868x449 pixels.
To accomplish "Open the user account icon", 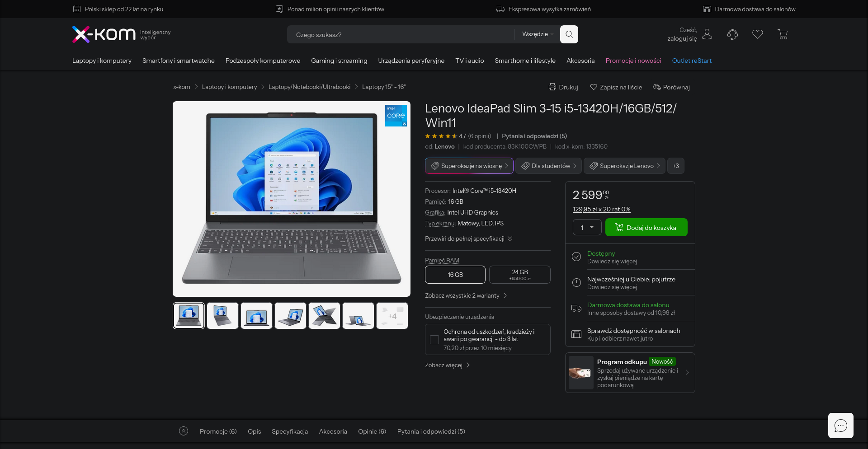I will click(707, 34).
